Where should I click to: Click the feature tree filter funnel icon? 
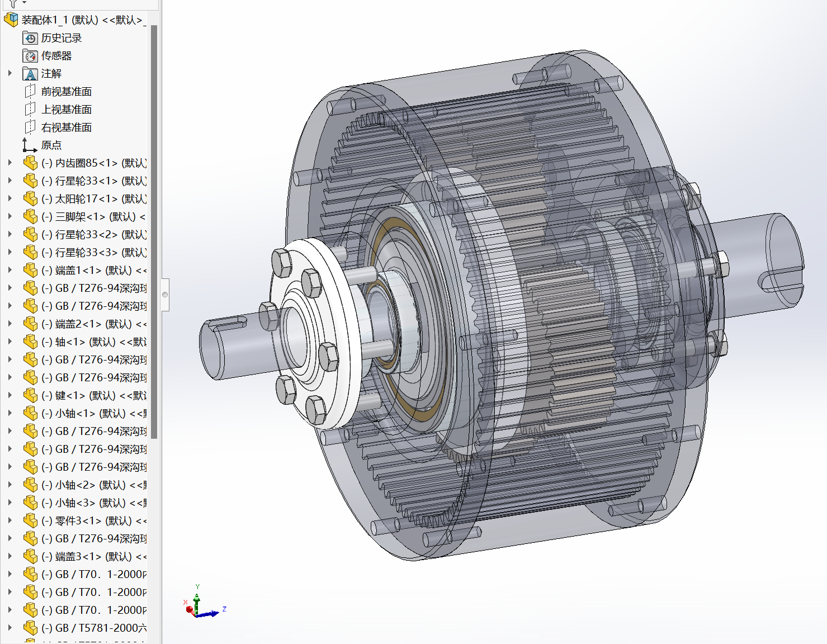coord(13,3)
